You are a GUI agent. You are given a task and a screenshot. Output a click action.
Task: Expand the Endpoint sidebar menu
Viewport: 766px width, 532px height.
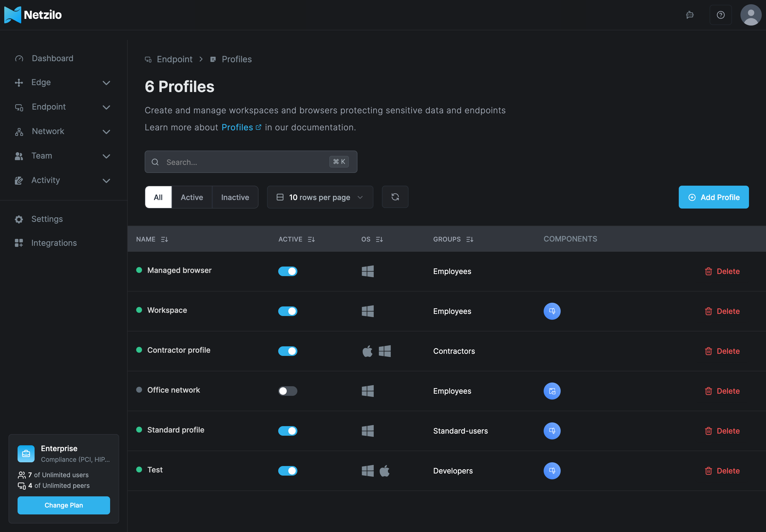[63, 107]
